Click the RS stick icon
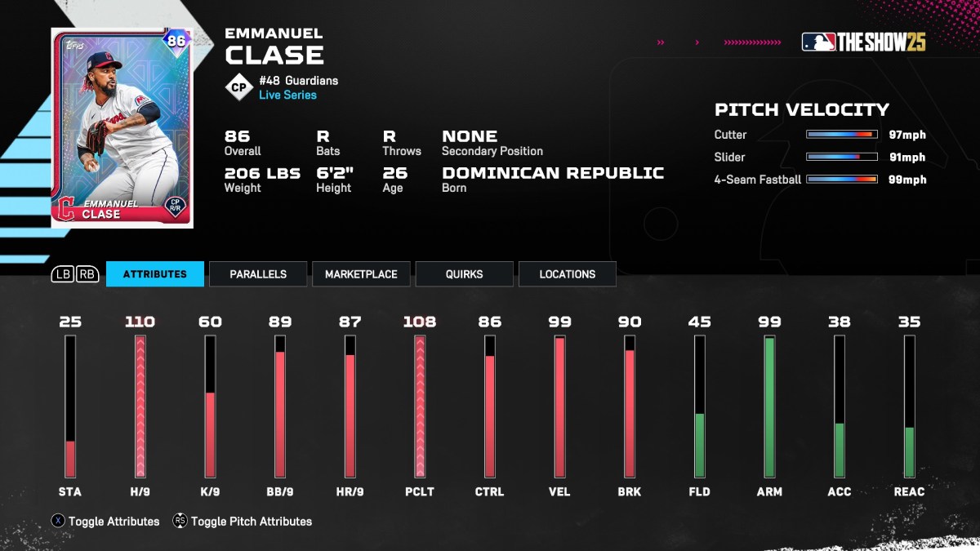 click(x=180, y=521)
